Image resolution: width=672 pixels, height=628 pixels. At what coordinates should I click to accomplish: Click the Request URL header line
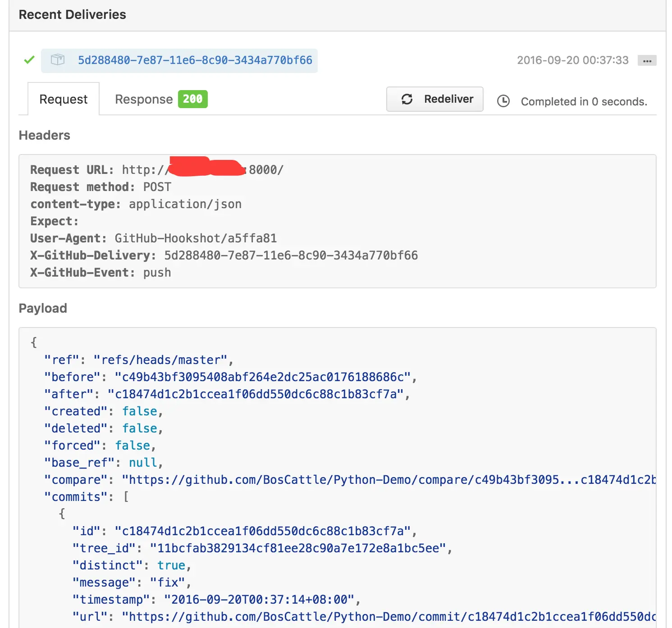point(157,170)
